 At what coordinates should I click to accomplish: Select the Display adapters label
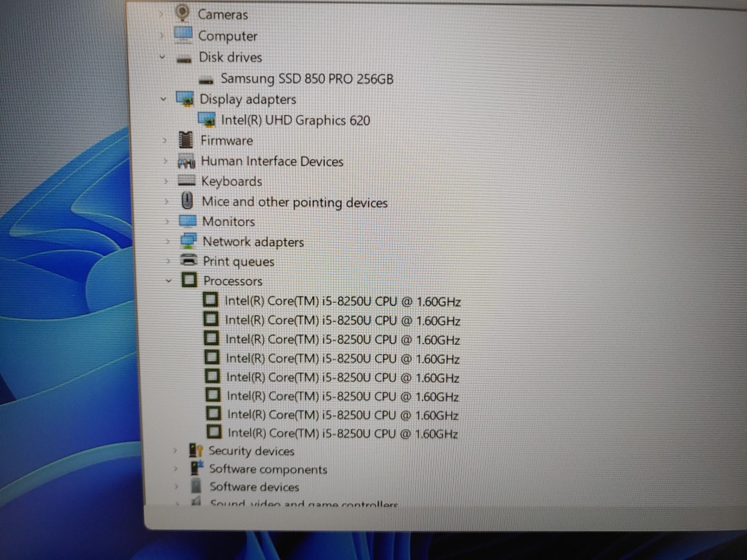point(248,99)
